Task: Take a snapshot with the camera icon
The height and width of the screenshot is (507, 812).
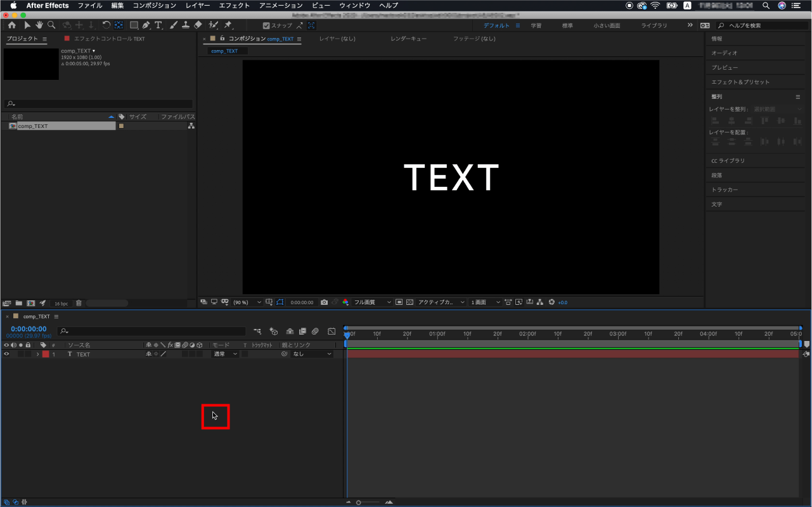Action: click(x=325, y=302)
